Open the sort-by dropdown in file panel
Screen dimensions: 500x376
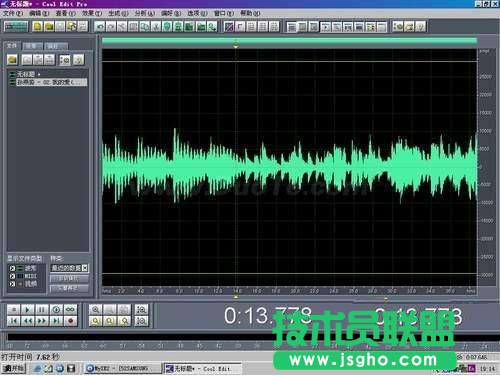pos(69,268)
